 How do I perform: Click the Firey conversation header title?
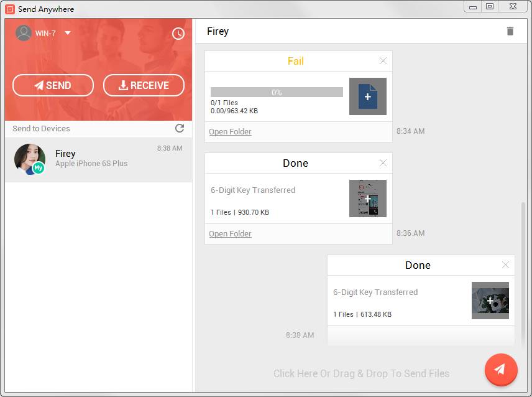(x=218, y=31)
